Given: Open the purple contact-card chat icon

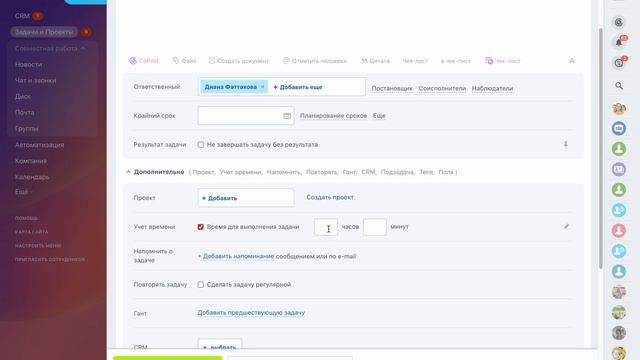Looking at the screenshot, I should coord(619,169).
